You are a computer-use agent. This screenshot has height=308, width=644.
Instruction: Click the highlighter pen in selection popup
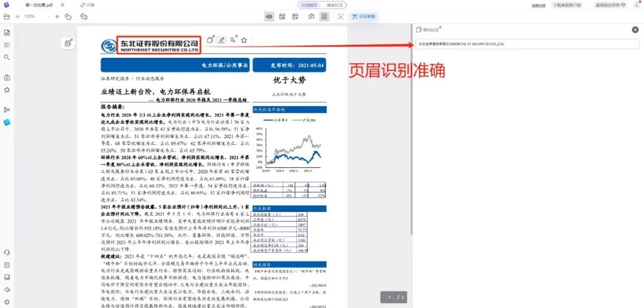click(221, 40)
